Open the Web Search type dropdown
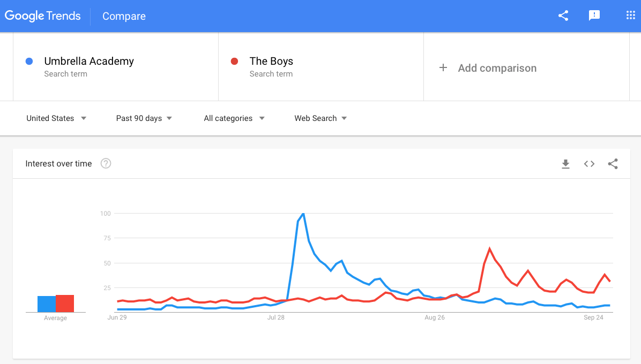 (x=320, y=118)
